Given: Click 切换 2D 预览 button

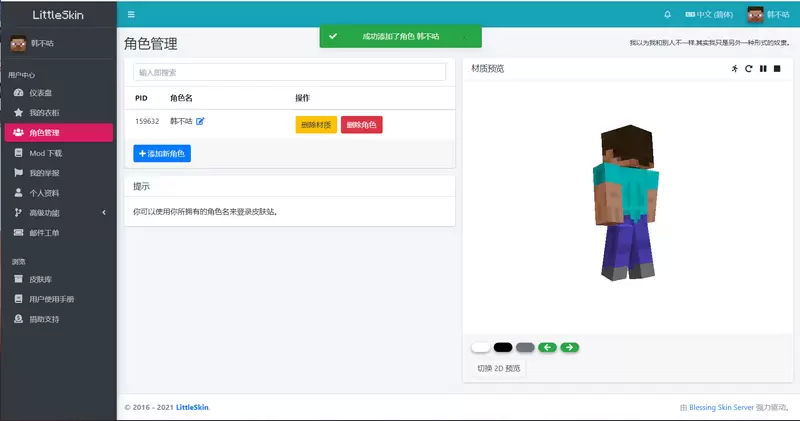Looking at the screenshot, I should [498, 368].
